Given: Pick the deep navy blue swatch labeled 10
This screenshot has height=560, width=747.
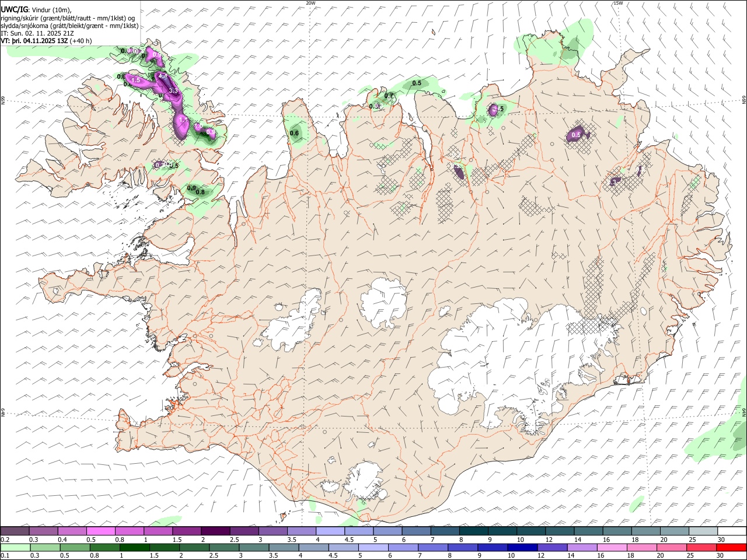Looking at the screenshot, I should tap(521, 548).
